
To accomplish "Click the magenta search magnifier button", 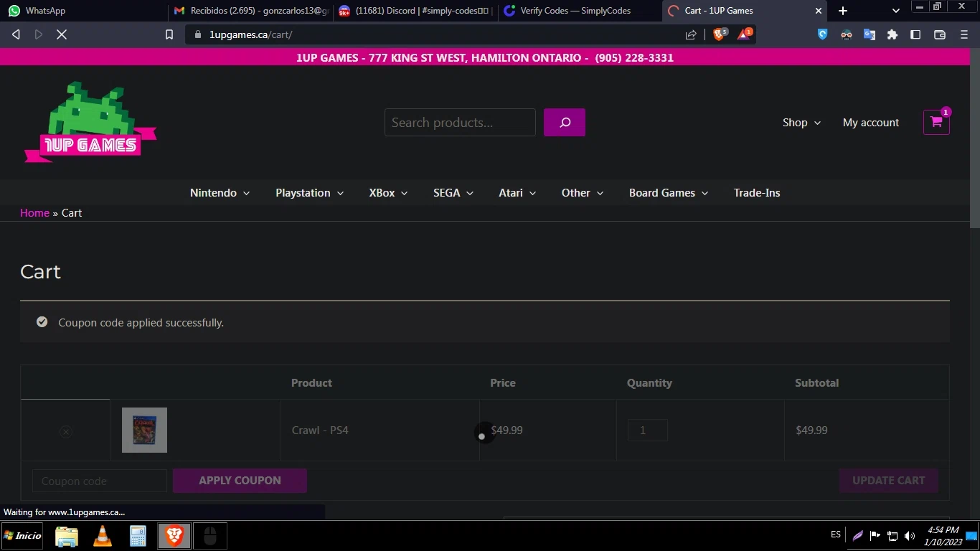I will click(x=565, y=123).
